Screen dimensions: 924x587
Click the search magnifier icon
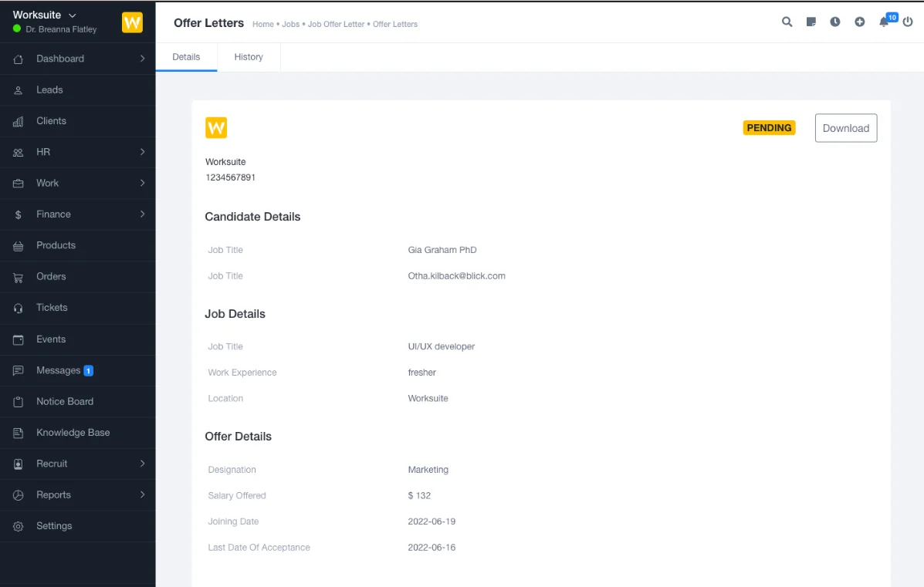pyautogui.click(x=787, y=22)
